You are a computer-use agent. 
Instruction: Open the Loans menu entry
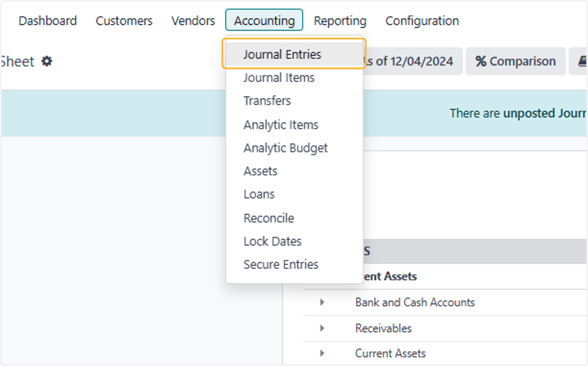coord(294,194)
